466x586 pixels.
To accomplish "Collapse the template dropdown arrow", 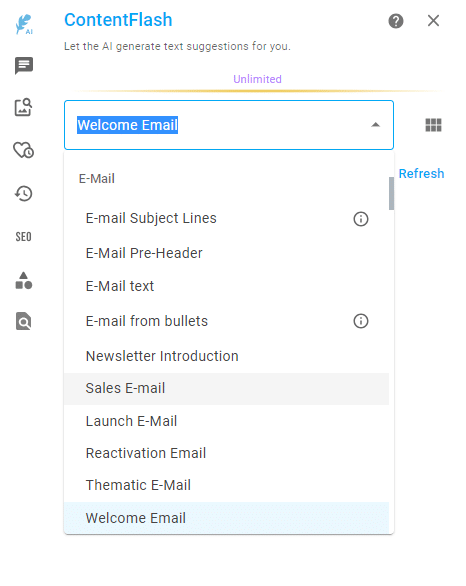I will (x=376, y=125).
